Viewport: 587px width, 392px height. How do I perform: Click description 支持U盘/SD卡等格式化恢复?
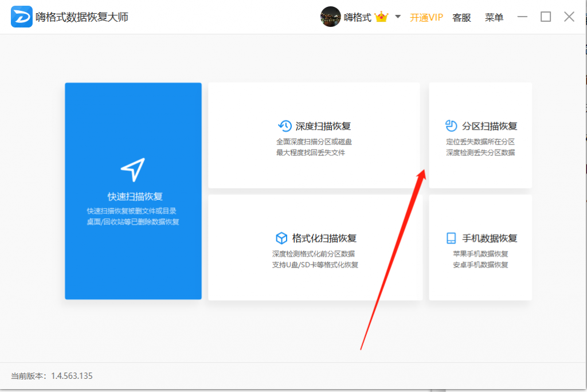(x=315, y=265)
